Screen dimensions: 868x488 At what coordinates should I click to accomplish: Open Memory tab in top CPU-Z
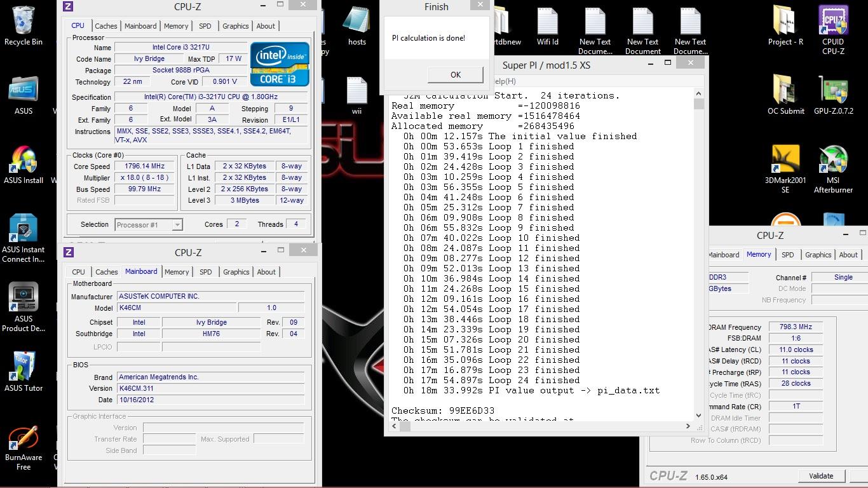[x=176, y=26]
